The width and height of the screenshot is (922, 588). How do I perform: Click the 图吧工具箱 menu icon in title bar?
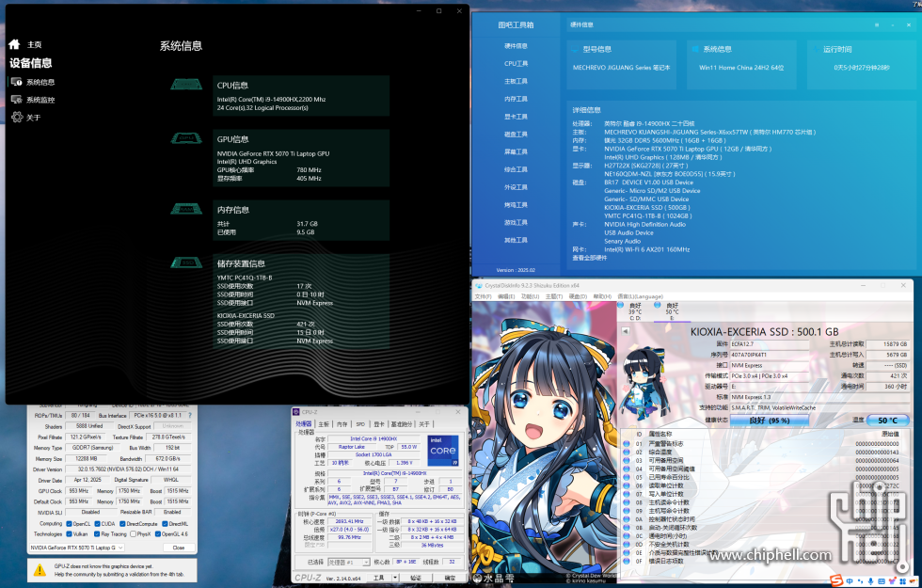click(x=877, y=24)
